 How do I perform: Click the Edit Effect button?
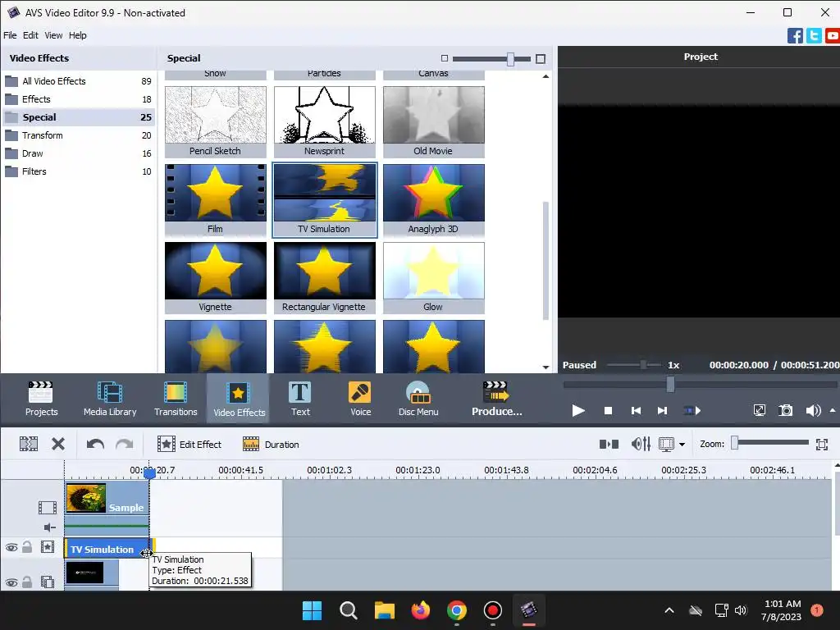coord(189,444)
